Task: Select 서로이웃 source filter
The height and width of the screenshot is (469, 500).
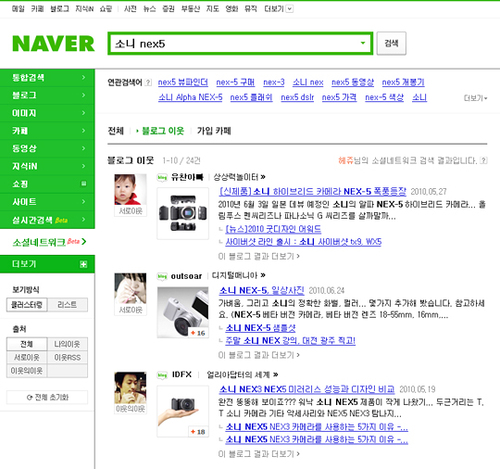Action: [27, 357]
